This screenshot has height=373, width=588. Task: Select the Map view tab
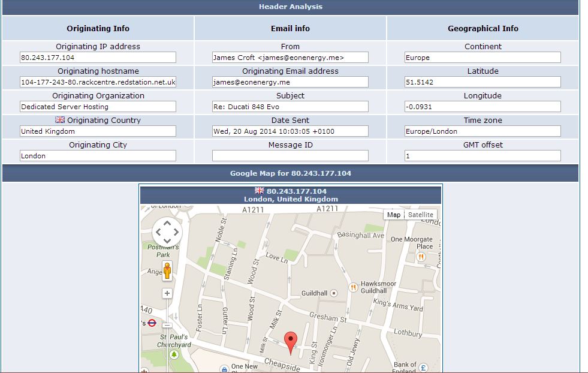(394, 215)
